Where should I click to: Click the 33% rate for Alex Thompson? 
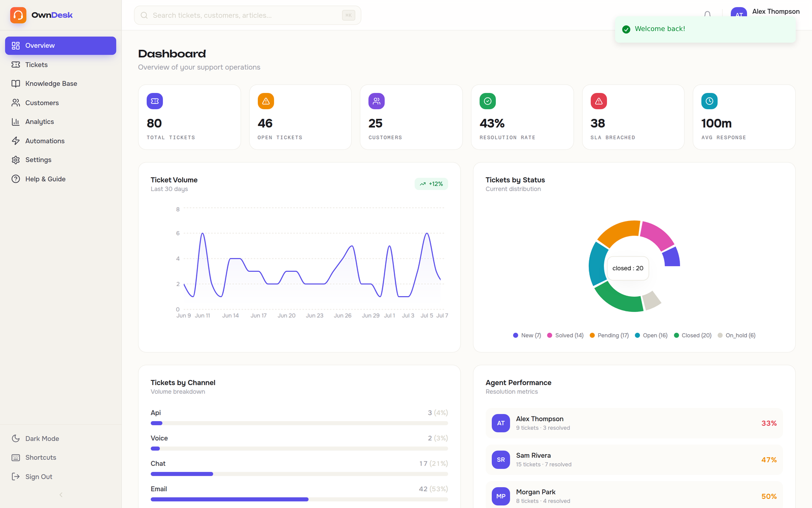pyautogui.click(x=769, y=423)
